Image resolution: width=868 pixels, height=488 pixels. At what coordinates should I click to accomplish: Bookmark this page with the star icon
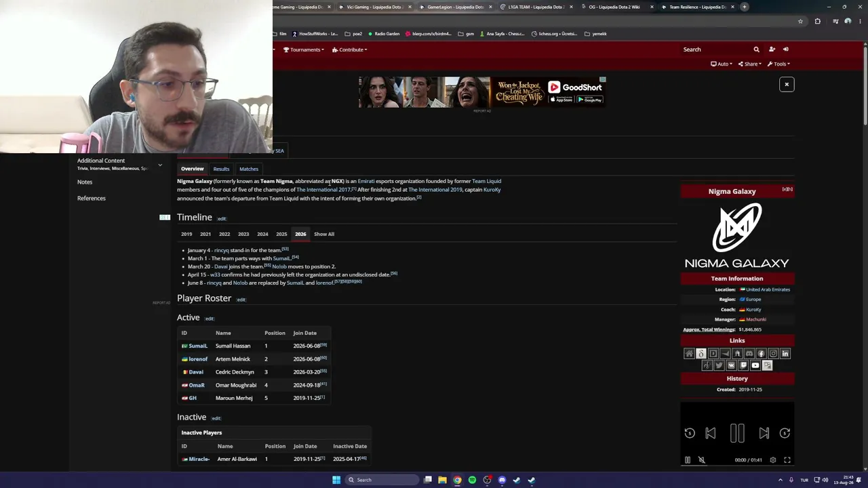point(800,21)
